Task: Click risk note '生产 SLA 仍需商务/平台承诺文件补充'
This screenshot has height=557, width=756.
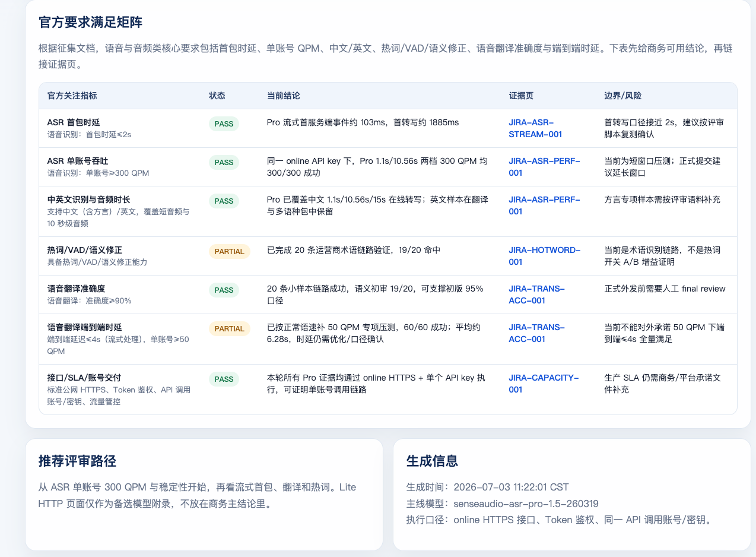Action: [x=662, y=384]
